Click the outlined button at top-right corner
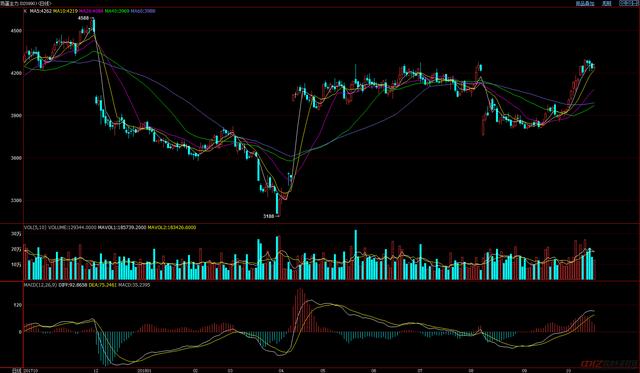Viewport: 640px width, 373px height. 629,3
